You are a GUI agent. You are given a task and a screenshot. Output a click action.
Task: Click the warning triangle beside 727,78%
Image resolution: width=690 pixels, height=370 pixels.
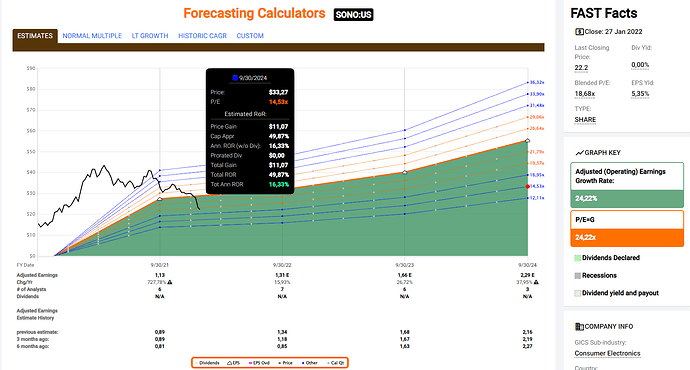[x=169, y=282]
